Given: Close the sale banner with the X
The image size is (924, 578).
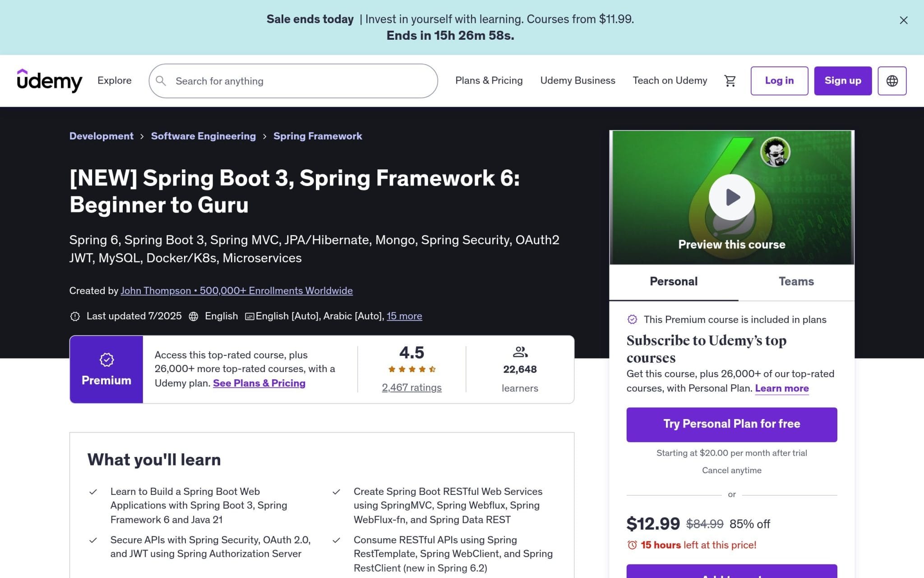Looking at the screenshot, I should tap(903, 20).
